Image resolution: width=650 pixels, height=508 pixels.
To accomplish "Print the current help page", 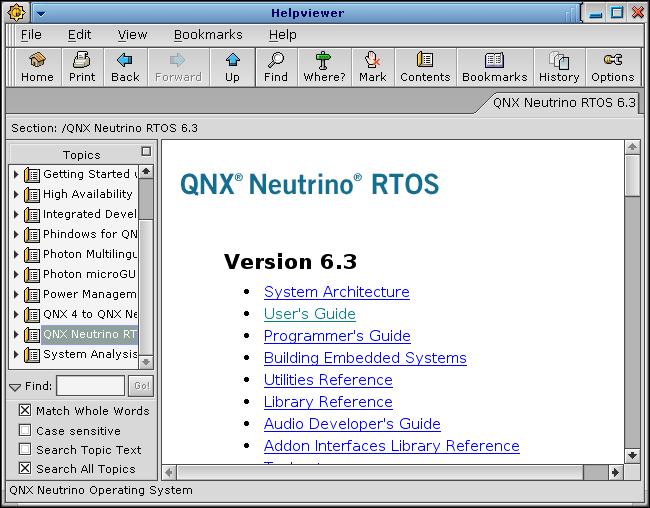I will coord(82,67).
